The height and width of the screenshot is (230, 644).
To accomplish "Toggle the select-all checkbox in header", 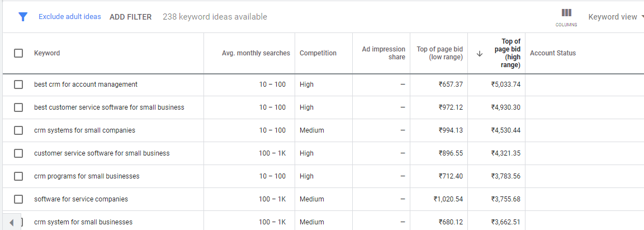I will tap(18, 53).
